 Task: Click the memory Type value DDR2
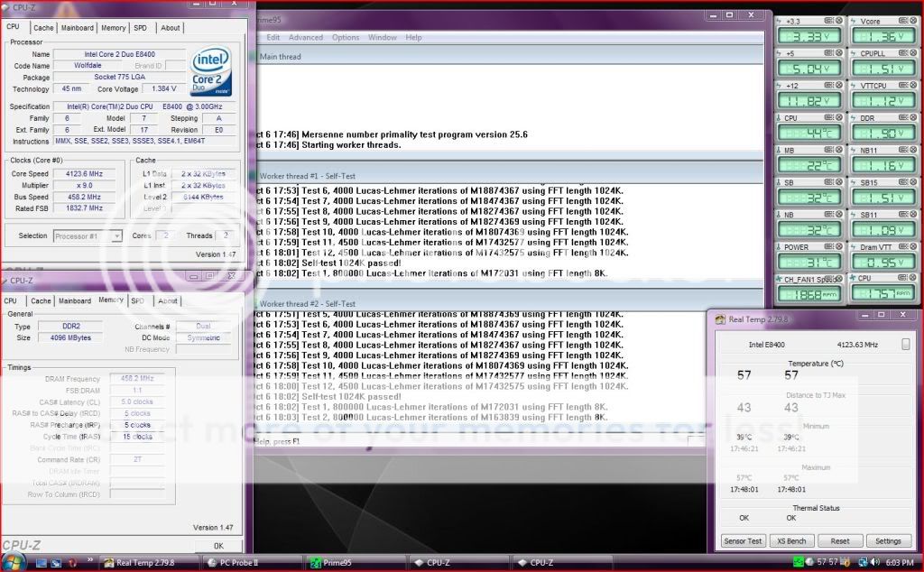[70, 327]
